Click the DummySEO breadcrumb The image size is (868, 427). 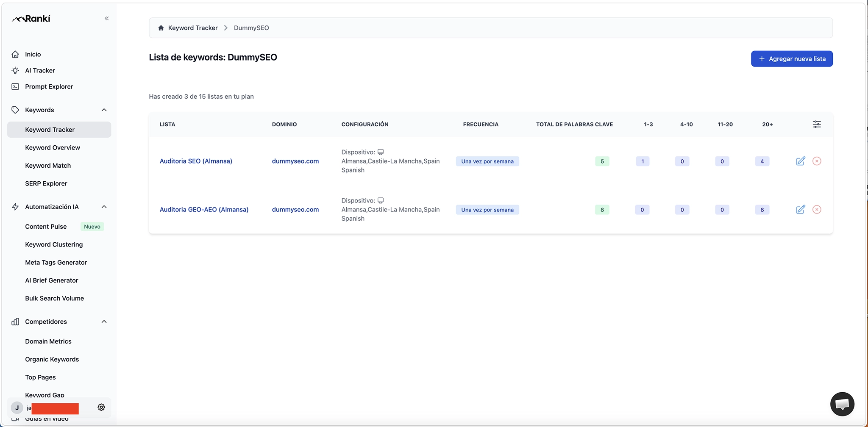(x=251, y=28)
